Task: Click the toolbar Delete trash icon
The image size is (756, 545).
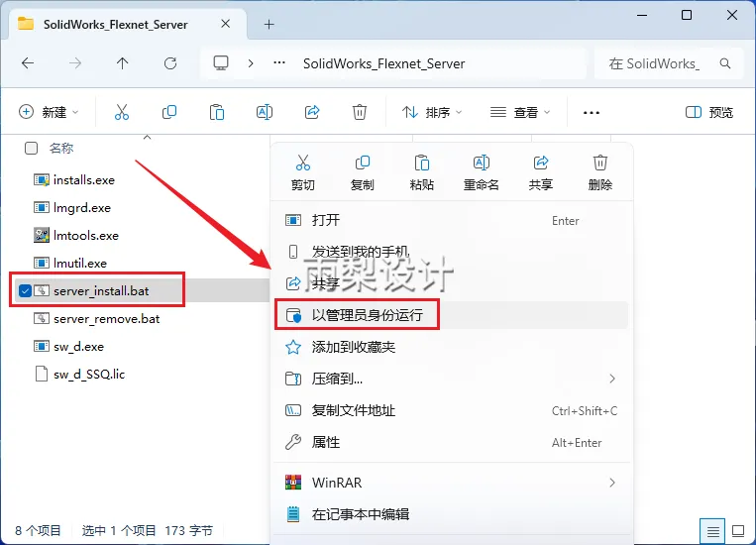Action: [360, 112]
